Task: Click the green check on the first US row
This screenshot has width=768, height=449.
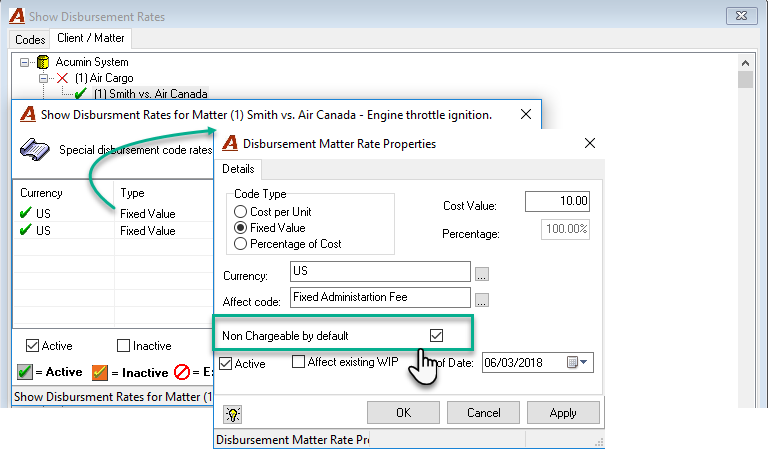Action: (x=25, y=213)
